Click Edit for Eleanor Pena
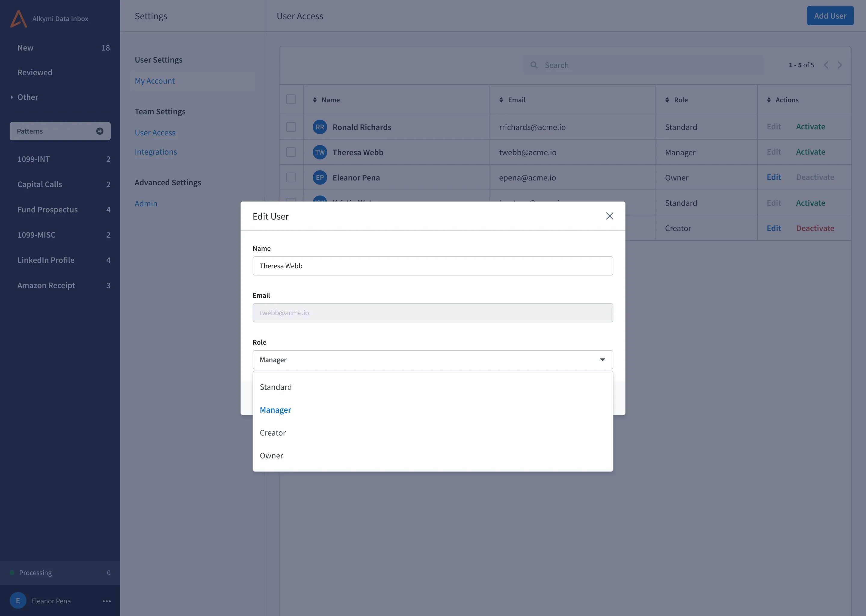Screen dimensions: 866x616 coord(774,177)
